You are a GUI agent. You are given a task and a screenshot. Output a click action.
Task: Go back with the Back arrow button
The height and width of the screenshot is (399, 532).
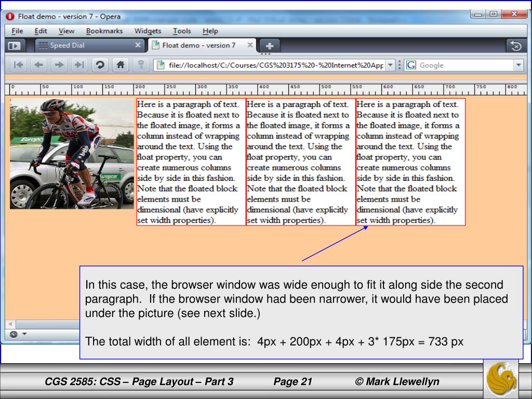38,65
